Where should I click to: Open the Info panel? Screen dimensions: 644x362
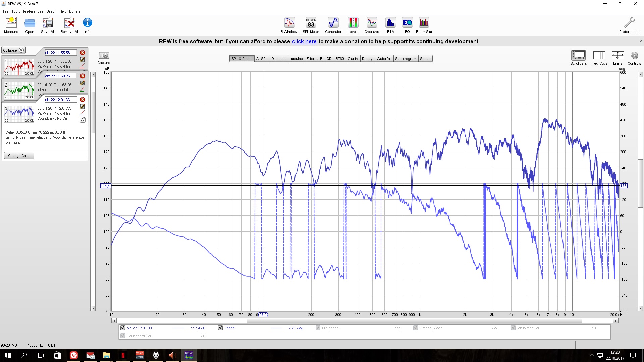click(87, 25)
